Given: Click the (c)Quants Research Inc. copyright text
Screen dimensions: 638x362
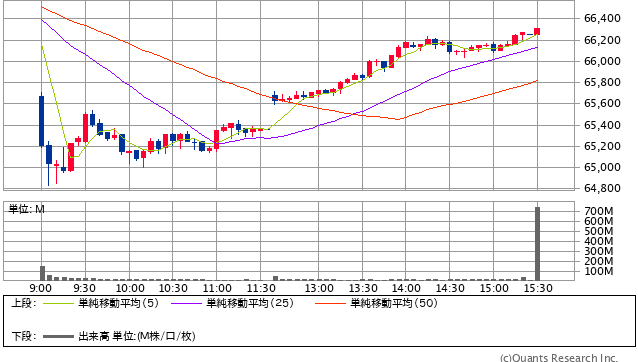Looking at the screenshot, I should coord(559,358).
